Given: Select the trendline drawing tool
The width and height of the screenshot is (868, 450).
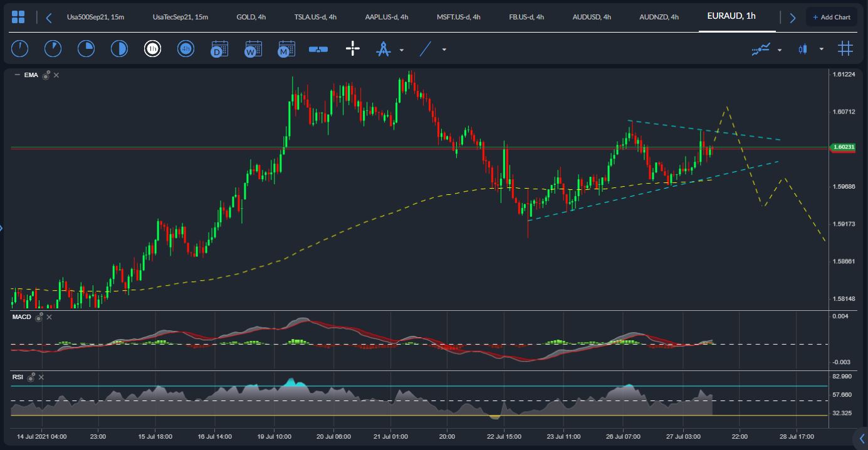Looking at the screenshot, I should 424,48.
